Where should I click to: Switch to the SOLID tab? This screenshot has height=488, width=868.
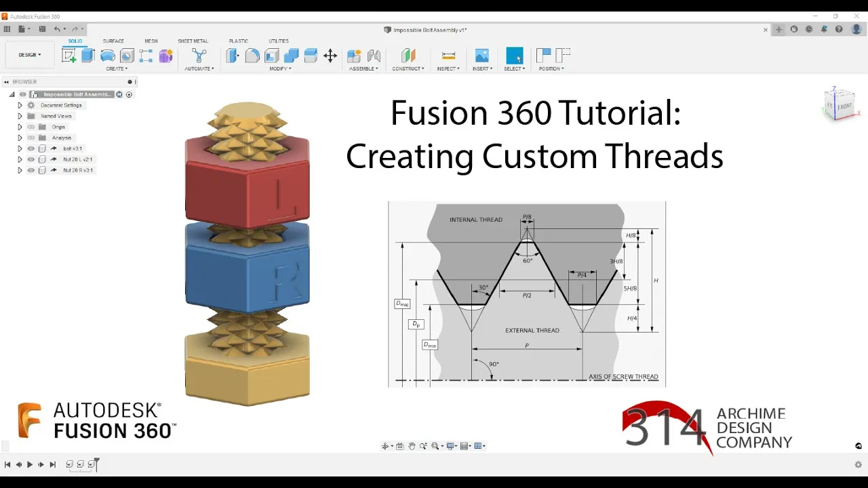75,41
